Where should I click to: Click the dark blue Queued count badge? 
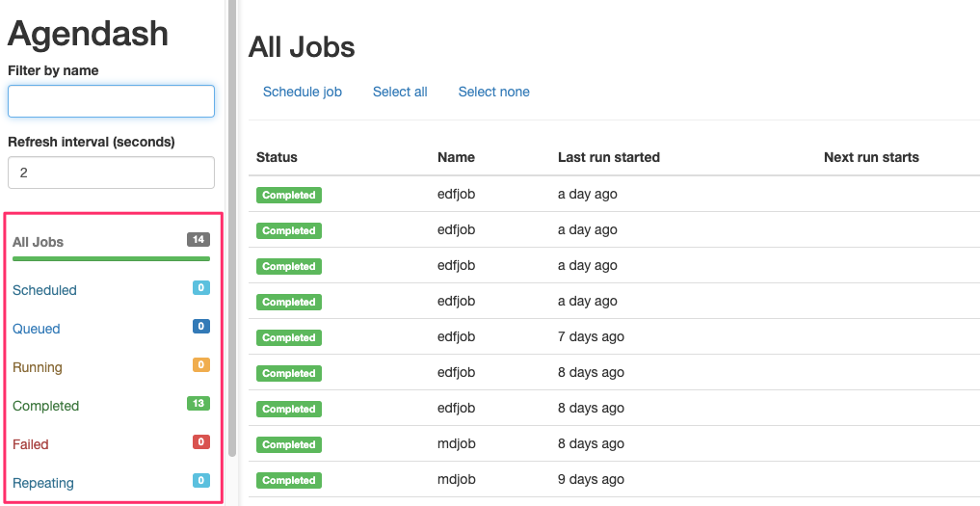pos(200,327)
